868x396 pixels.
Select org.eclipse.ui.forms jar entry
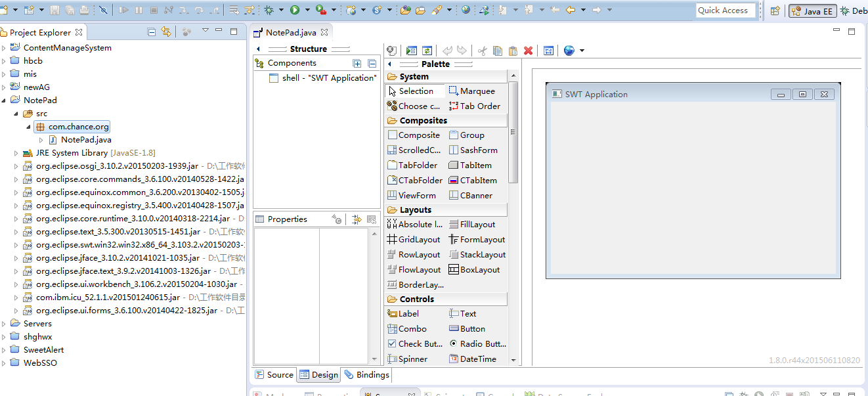coord(133,311)
